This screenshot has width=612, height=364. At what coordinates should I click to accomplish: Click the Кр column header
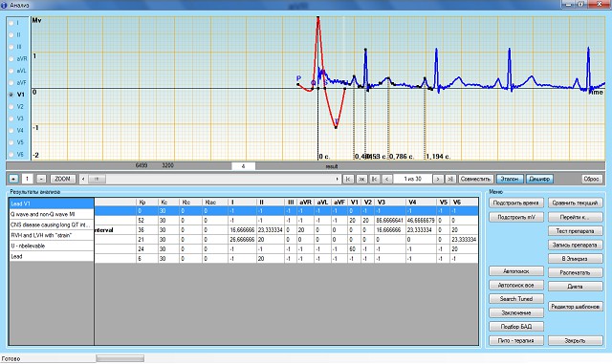pos(146,203)
